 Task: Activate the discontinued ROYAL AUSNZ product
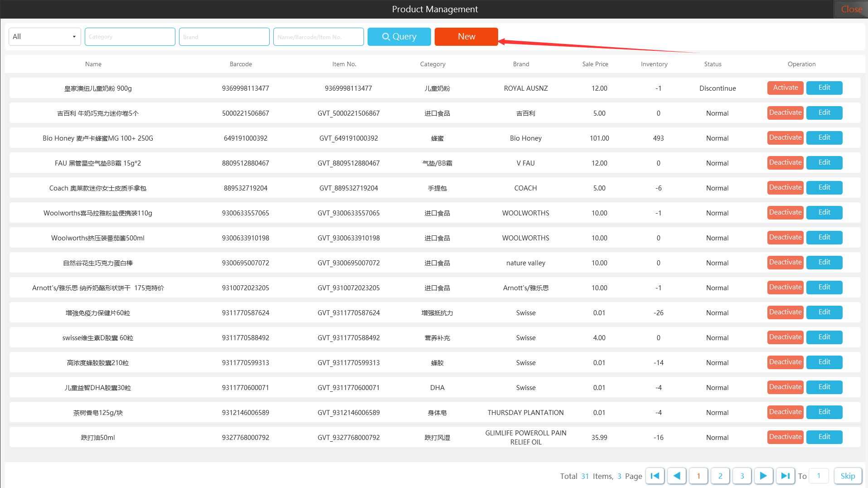pyautogui.click(x=785, y=88)
